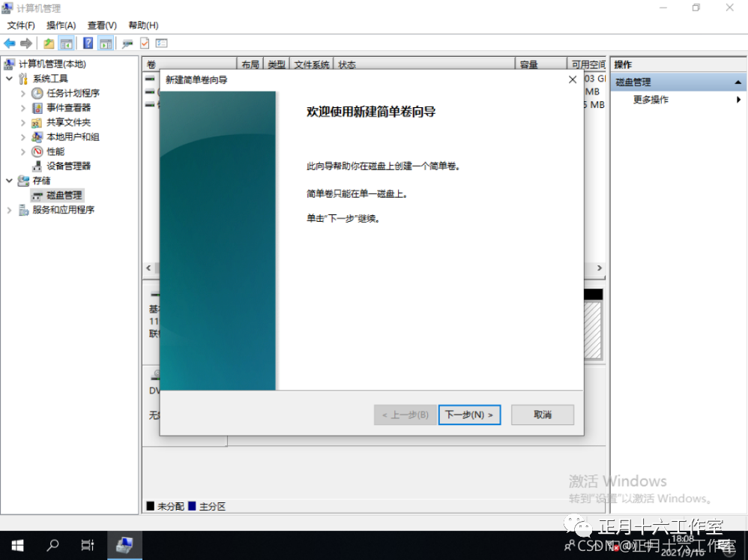The height and width of the screenshot is (560, 748).
Task: Click the standard list toolbar icon at far right
Action: coord(161,43)
